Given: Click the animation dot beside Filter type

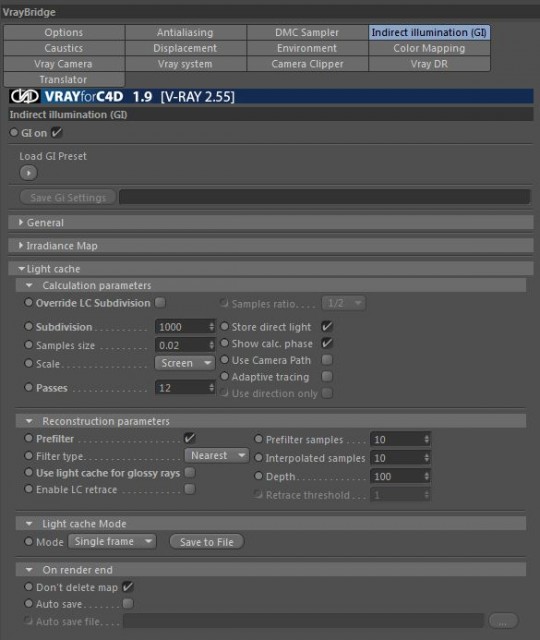Looking at the screenshot, I should click(28, 455).
